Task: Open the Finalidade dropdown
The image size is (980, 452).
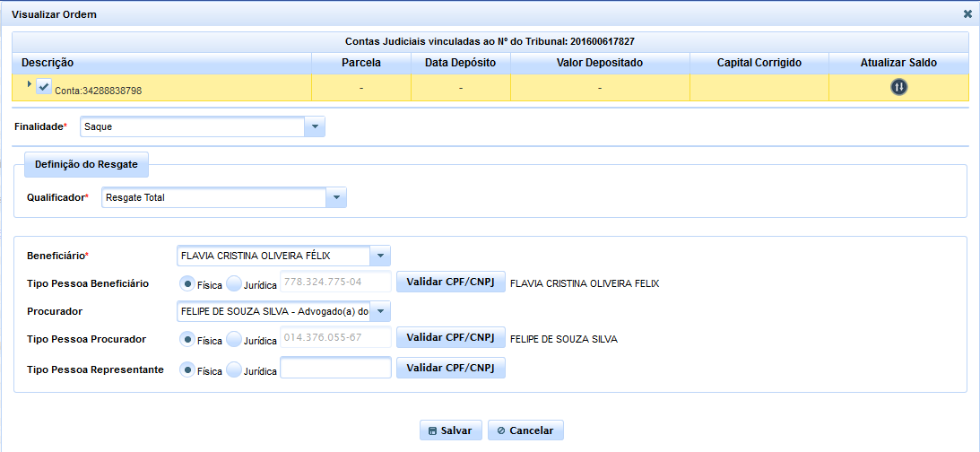Action: [314, 127]
